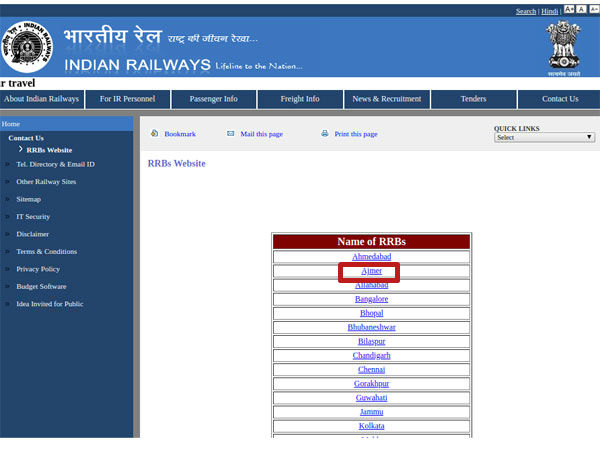Open IT Security in sidebar
The height and width of the screenshot is (450, 600).
[x=33, y=217]
